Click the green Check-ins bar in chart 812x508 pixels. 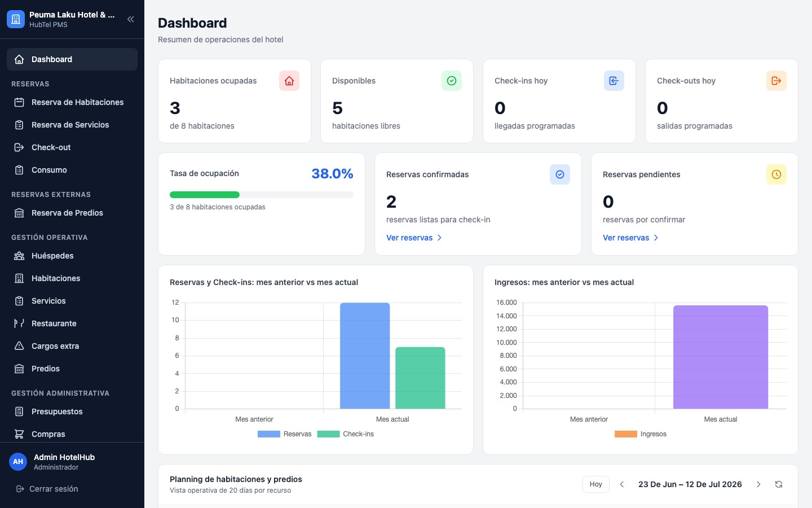(420, 378)
